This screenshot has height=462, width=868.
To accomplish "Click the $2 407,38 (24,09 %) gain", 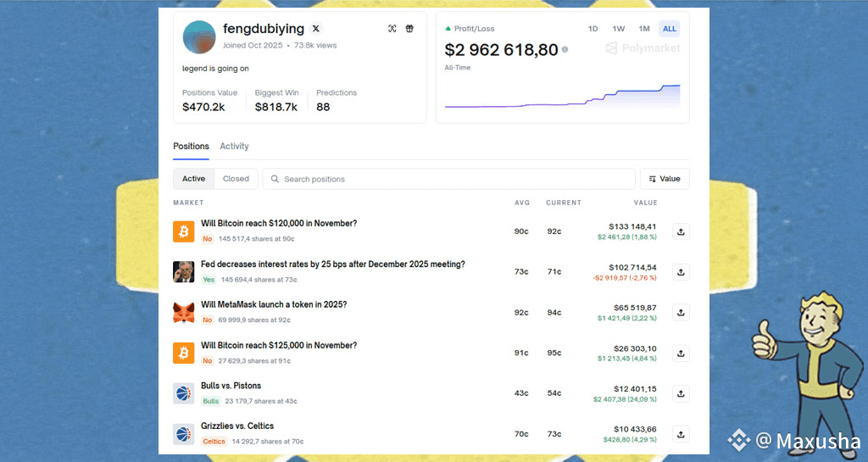I will (625, 399).
